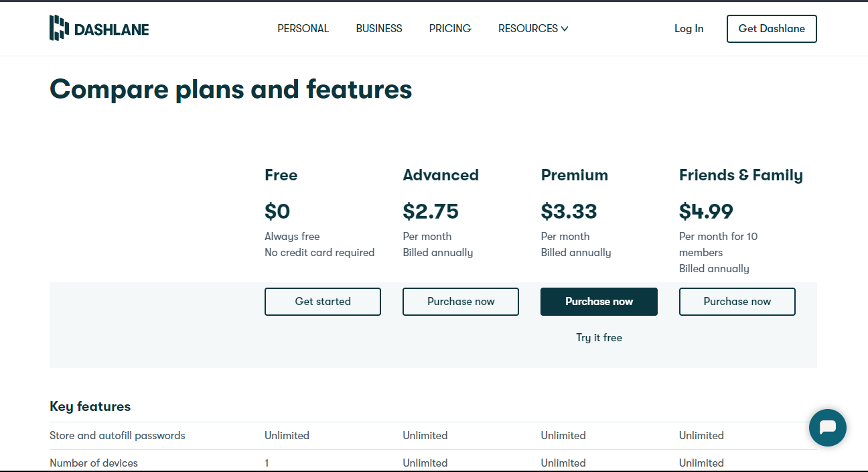Click the Dashlane logo
Viewport: 868px width, 472px height.
[x=99, y=28]
